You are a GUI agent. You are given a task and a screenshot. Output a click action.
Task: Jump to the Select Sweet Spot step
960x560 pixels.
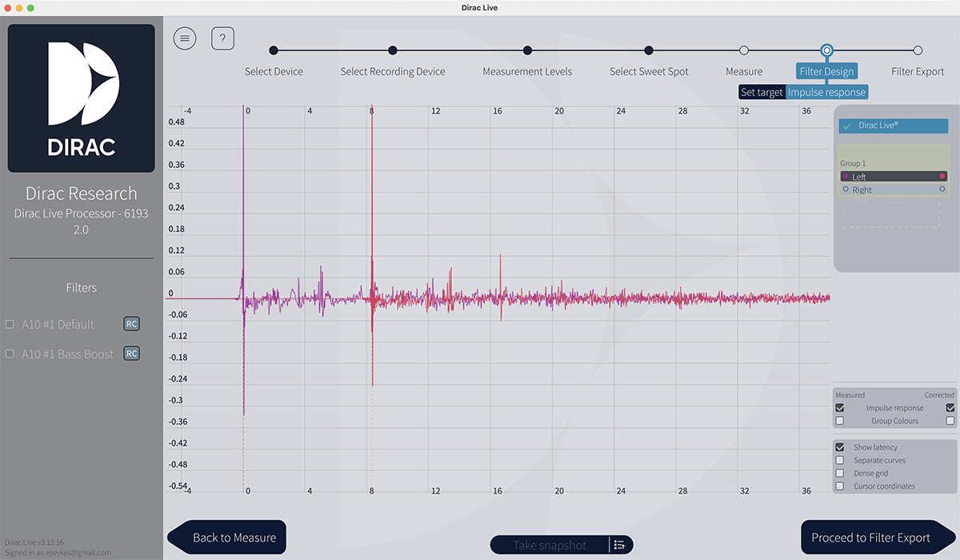(649, 50)
